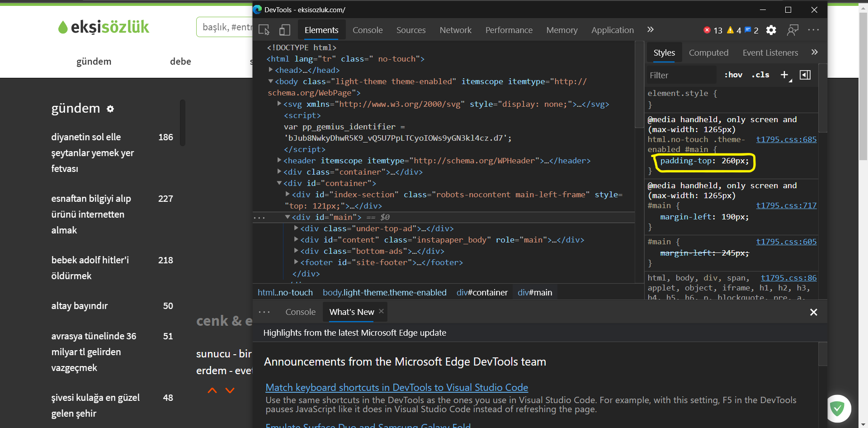Follow the Match keyboard shortcuts link
868x428 pixels.
click(x=396, y=387)
